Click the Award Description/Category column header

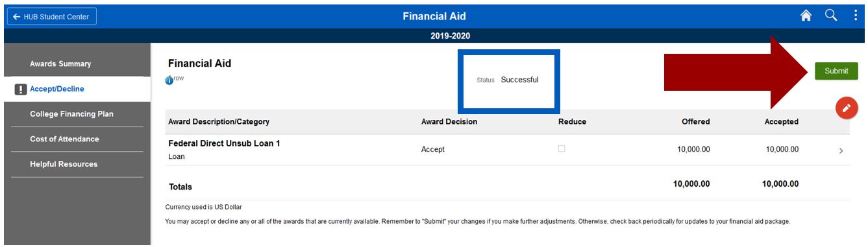click(x=219, y=122)
